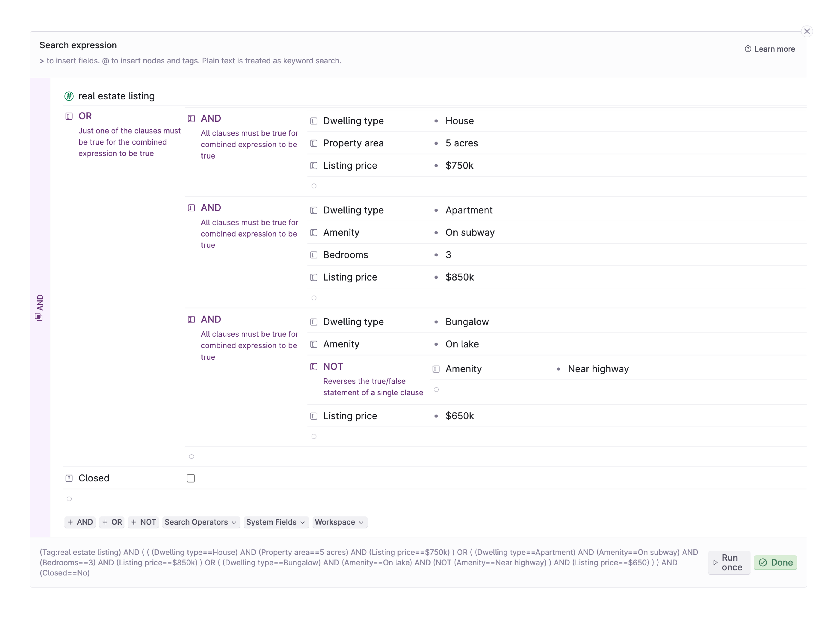The height and width of the screenshot is (617, 840).
Task: Click the field icon next to Bedrooms
Action: click(313, 255)
